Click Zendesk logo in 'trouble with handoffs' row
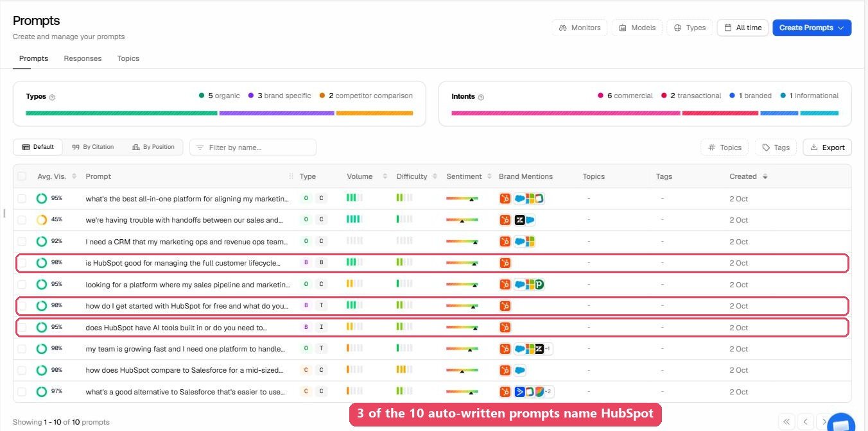 click(x=519, y=220)
